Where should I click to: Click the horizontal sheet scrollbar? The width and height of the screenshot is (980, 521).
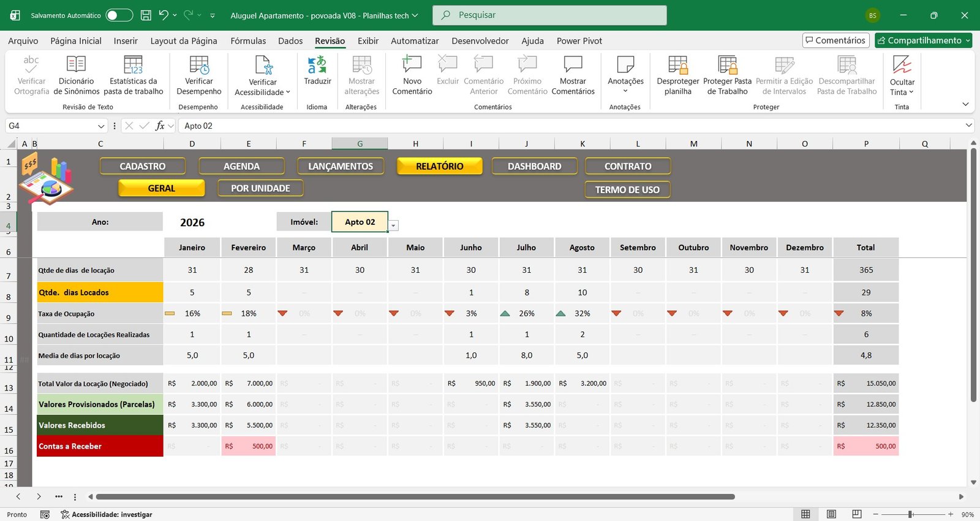coord(415,496)
